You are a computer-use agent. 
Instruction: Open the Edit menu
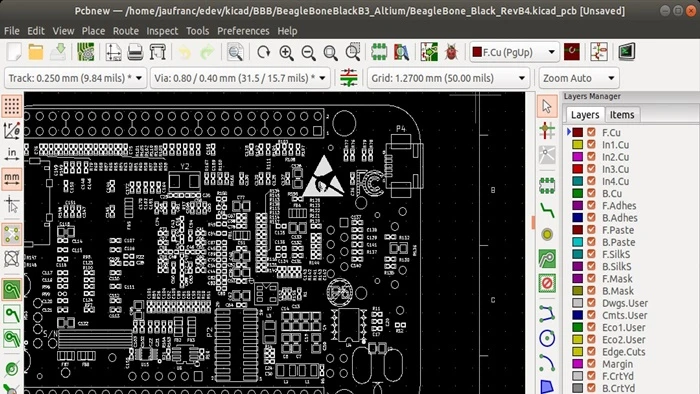click(36, 31)
